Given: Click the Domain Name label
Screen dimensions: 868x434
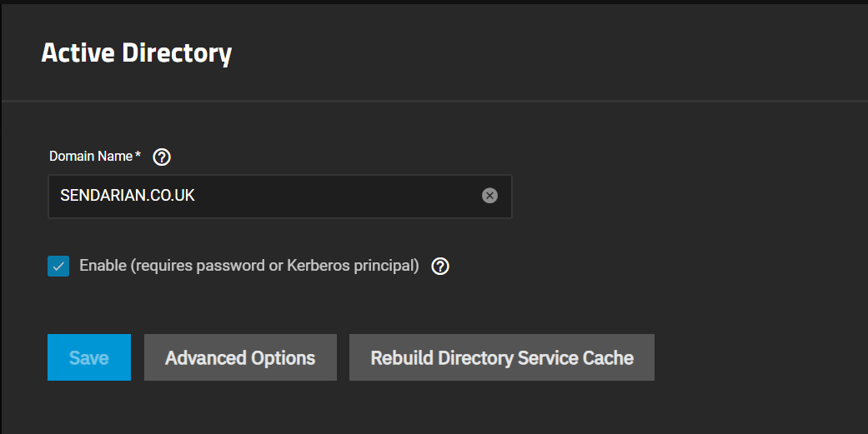Looking at the screenshot, I should tap(95, 157).
